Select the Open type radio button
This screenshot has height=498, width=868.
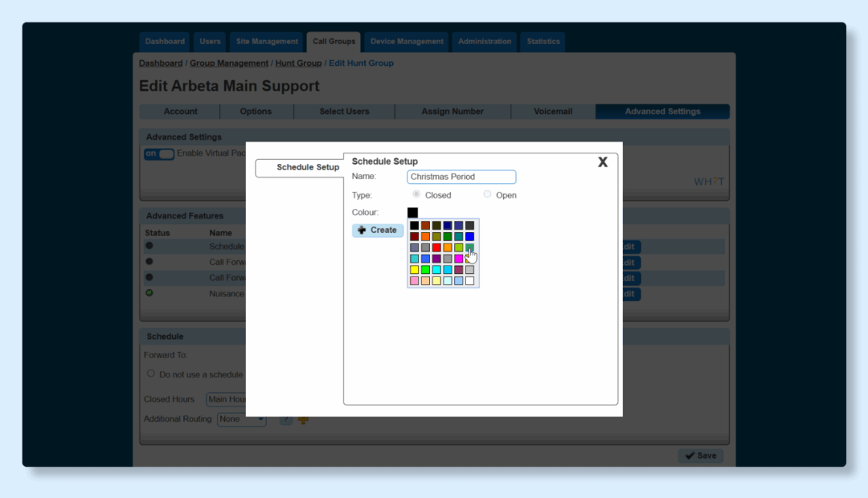[487, 194]
